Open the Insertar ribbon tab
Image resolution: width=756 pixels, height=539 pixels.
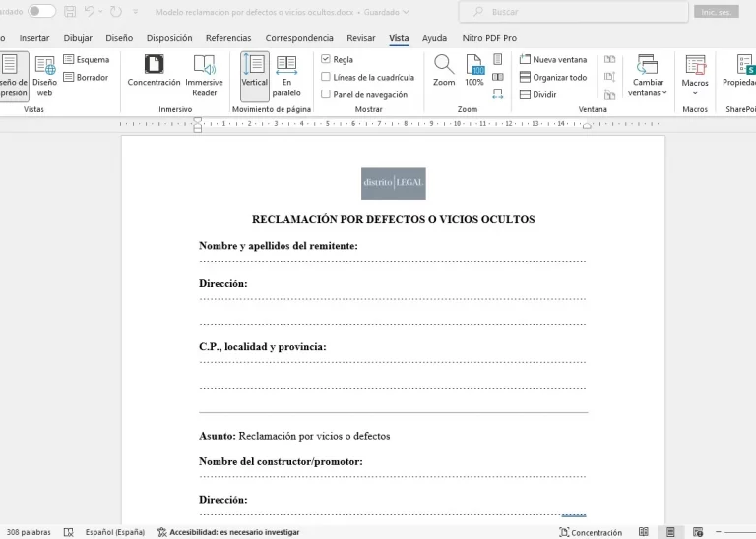[x=34, y=38]
